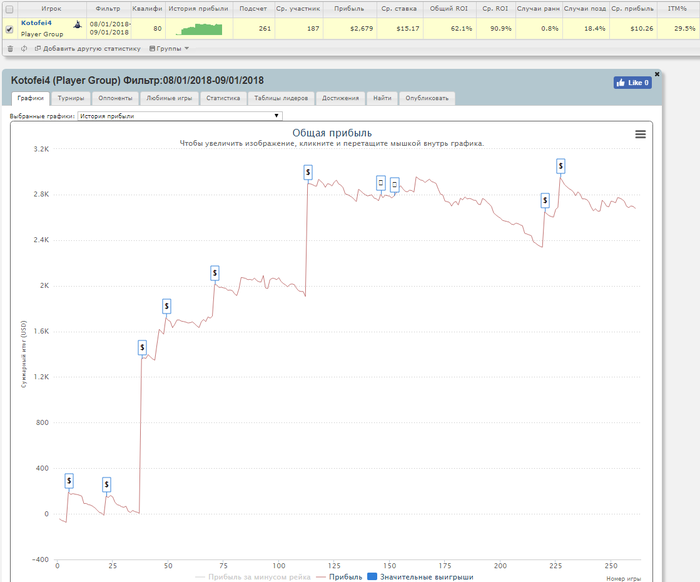Toggle the select-all checkbox in the table header
This screenshot has height=582, width=700.
pos(9,9)
